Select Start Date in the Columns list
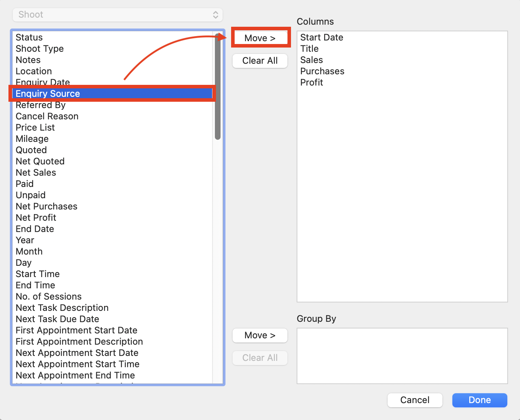Screen dimensions: 520x420 pyautogui.click(x=322, y=37)
